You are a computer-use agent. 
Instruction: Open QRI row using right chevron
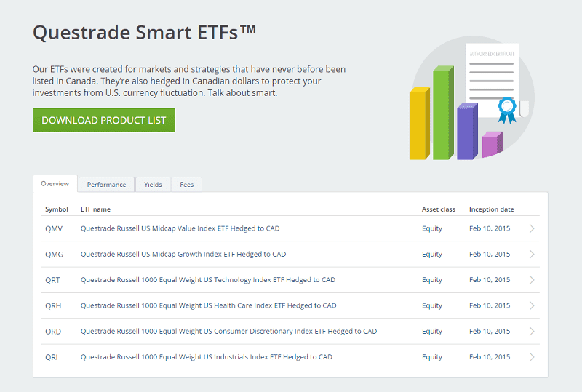tap(532, 357)
